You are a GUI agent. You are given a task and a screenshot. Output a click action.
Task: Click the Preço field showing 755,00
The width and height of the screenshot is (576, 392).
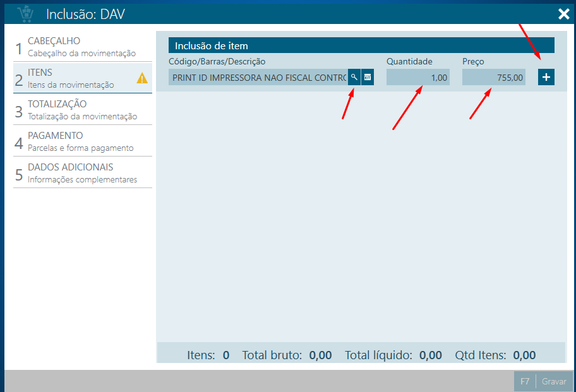(x=494, y=77)
